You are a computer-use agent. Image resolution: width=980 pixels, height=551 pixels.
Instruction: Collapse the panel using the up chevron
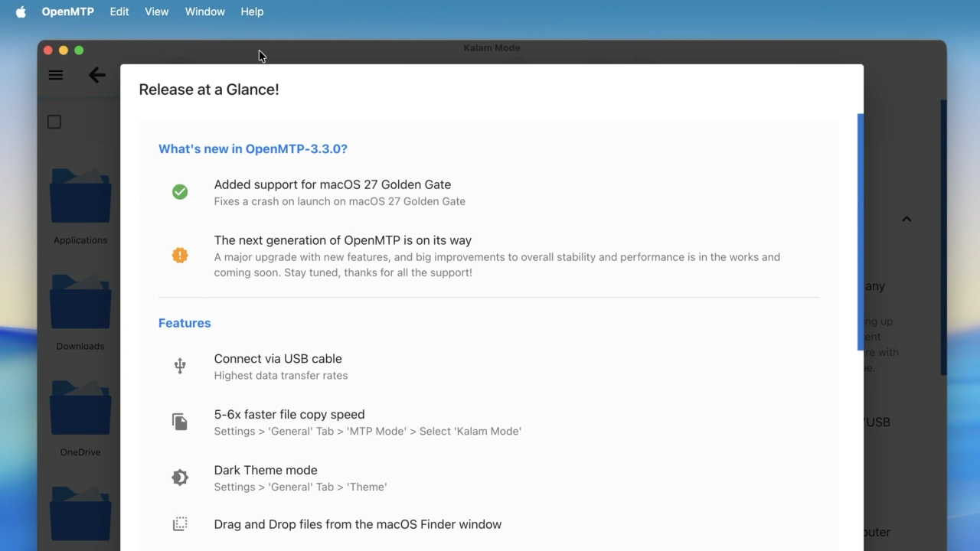[906, 219]
